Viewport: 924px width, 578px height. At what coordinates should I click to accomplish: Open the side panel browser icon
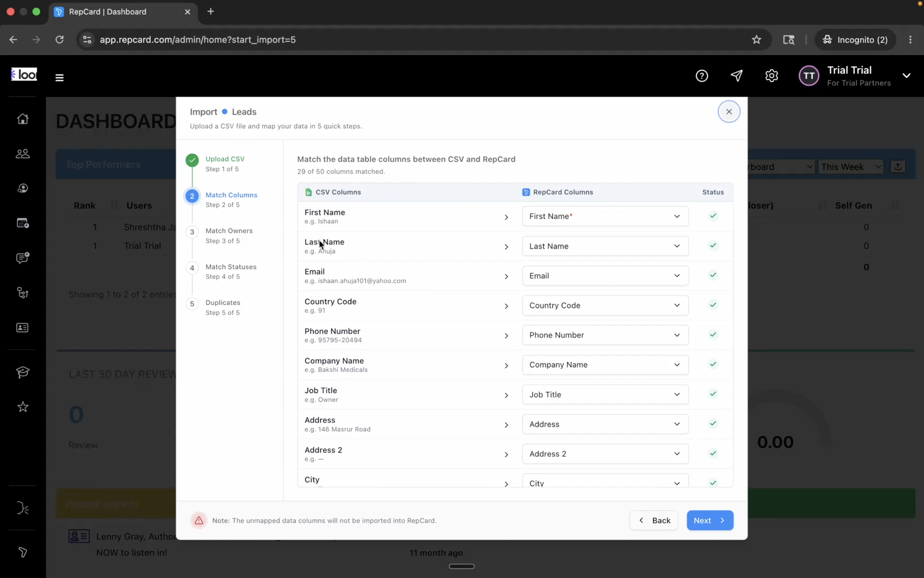(x=788, y=40)
